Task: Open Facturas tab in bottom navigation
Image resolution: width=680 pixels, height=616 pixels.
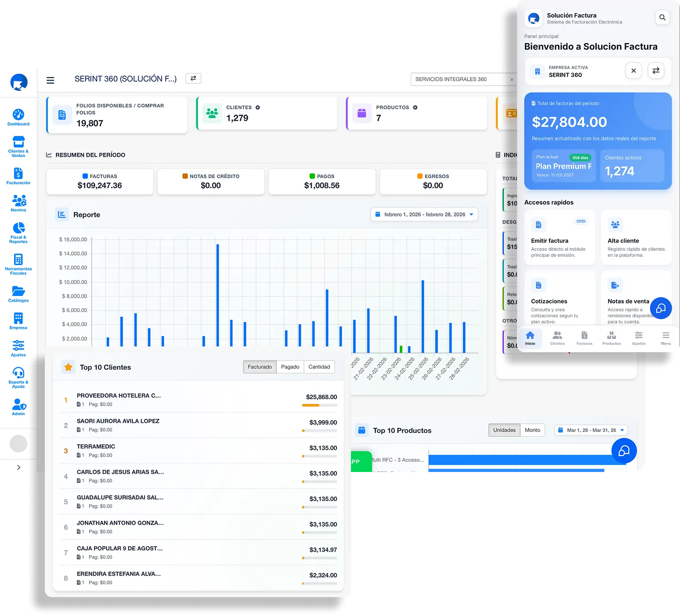Action: (584, 338)
